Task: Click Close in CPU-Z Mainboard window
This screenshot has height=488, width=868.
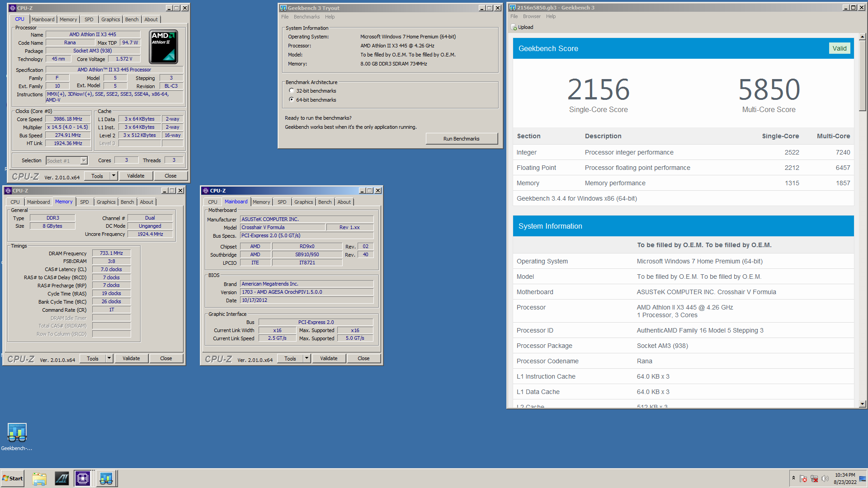Action: [363, 358]
